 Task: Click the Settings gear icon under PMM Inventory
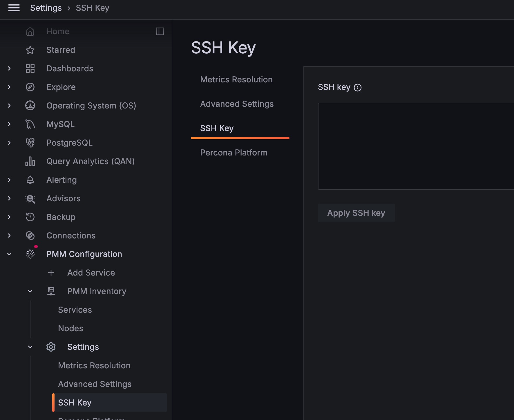[x=51, y=347]
